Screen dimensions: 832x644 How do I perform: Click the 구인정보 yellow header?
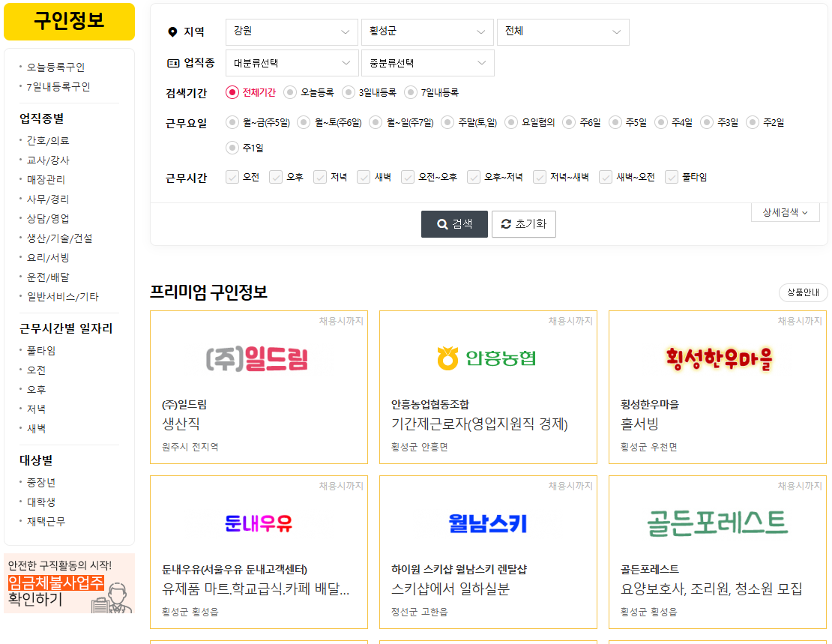pos(70,21)
